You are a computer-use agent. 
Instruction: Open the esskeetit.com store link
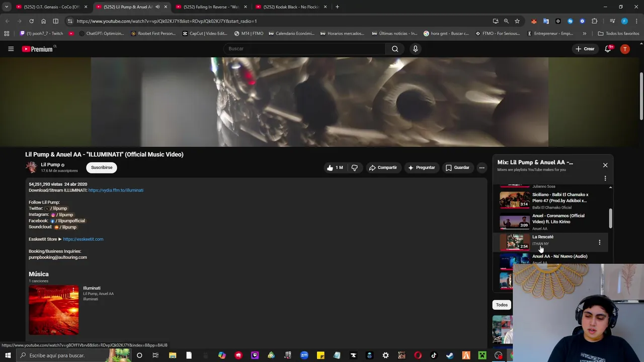point(83,239)
